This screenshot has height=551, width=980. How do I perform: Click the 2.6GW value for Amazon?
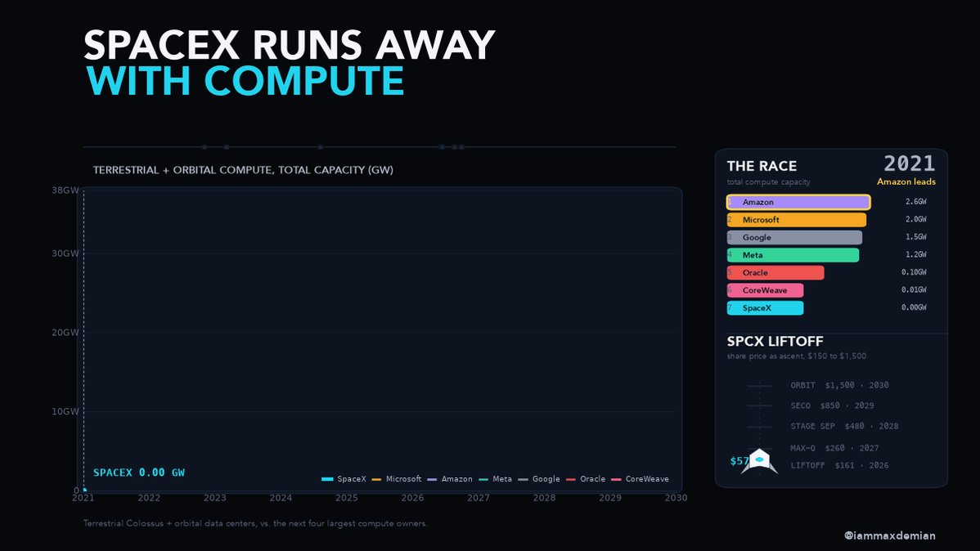(916, 202)
